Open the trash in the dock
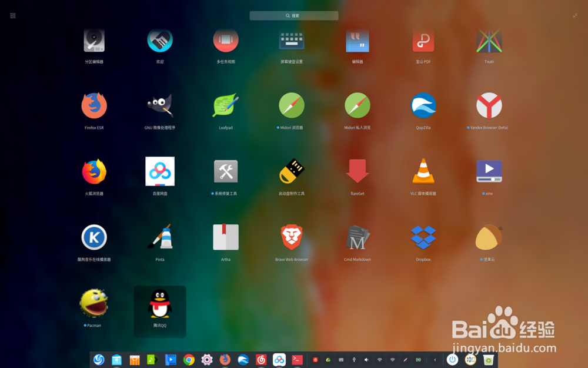The width and height of the screenshot is (588, 368). click(488, 360)
